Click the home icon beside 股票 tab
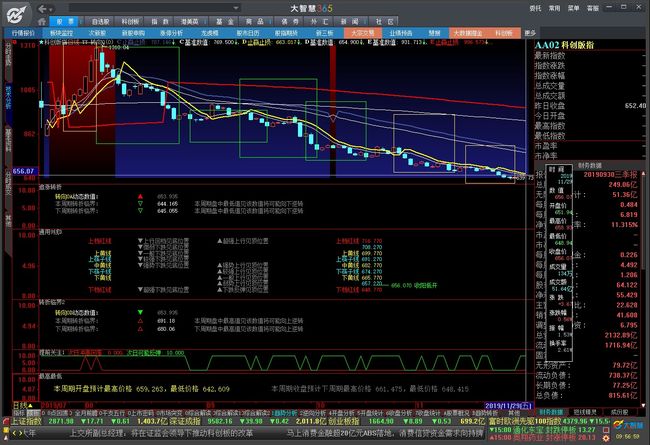The height and width of the screenshot is (445, 650). (x=42, y=21)
